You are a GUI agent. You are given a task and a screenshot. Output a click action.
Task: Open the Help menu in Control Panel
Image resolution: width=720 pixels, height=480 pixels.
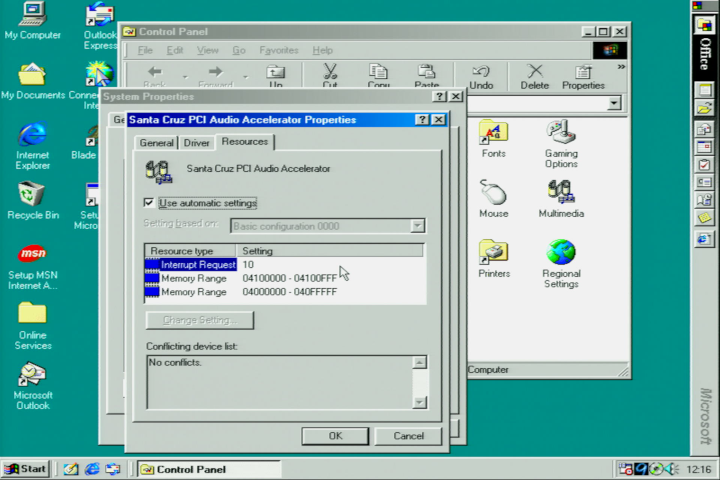coord(322,50)
